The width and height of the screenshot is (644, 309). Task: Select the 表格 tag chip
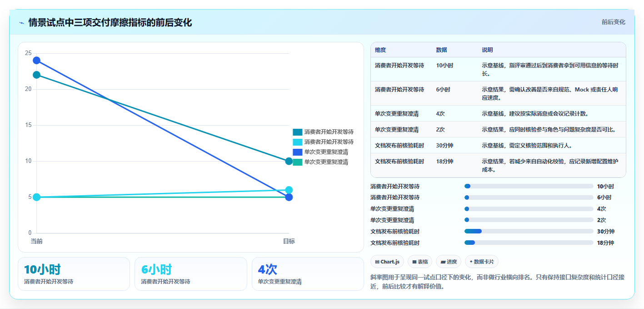420,262
